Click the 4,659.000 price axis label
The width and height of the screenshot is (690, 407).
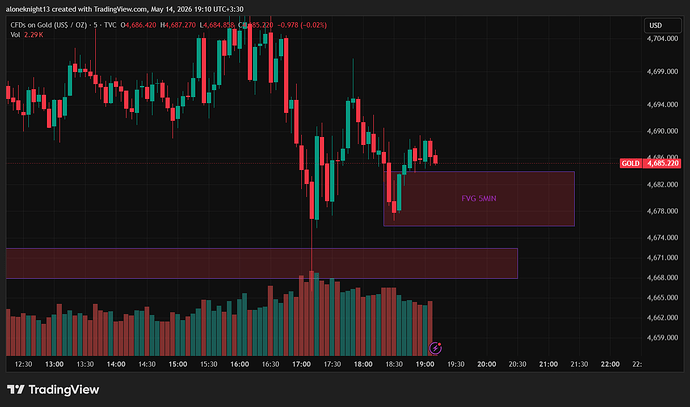(x=662, y=337)
